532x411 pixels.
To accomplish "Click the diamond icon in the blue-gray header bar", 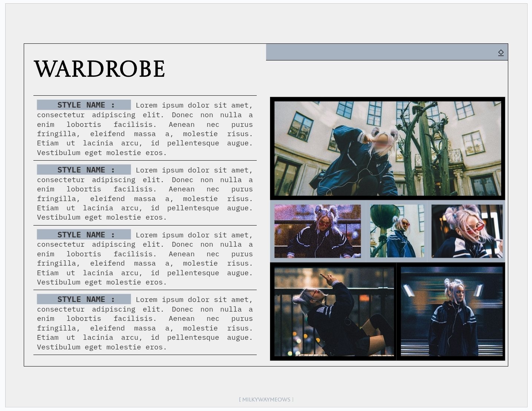I will click(501, 53).
